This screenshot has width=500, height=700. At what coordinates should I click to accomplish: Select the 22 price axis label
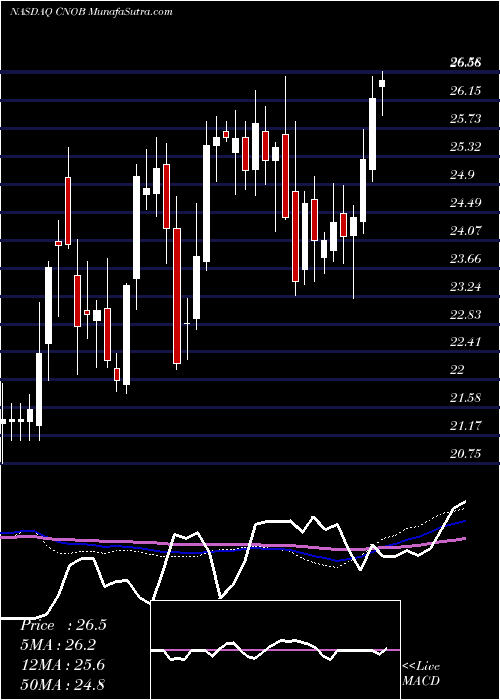click(x=457, y=370)
